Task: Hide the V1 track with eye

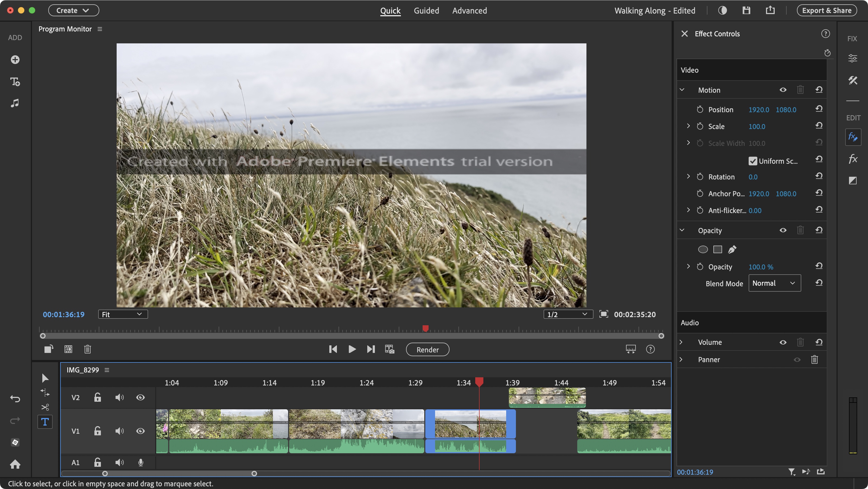Action: (141, 431)
